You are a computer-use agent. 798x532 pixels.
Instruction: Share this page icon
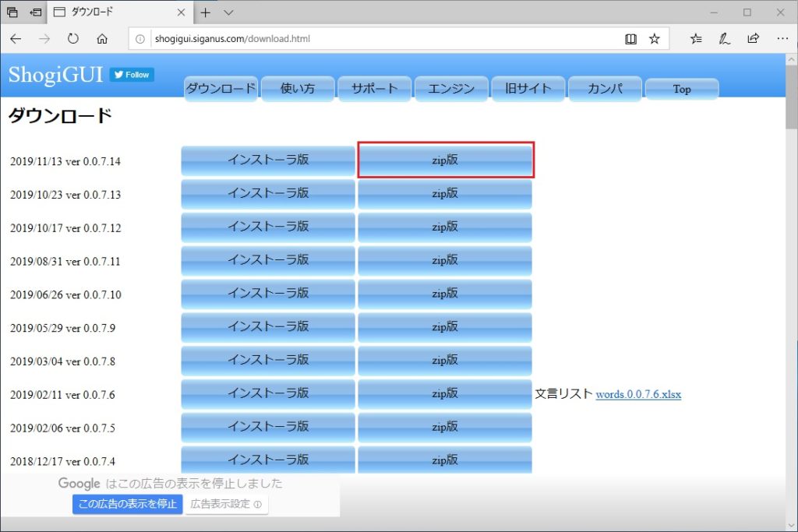[754, 39]
